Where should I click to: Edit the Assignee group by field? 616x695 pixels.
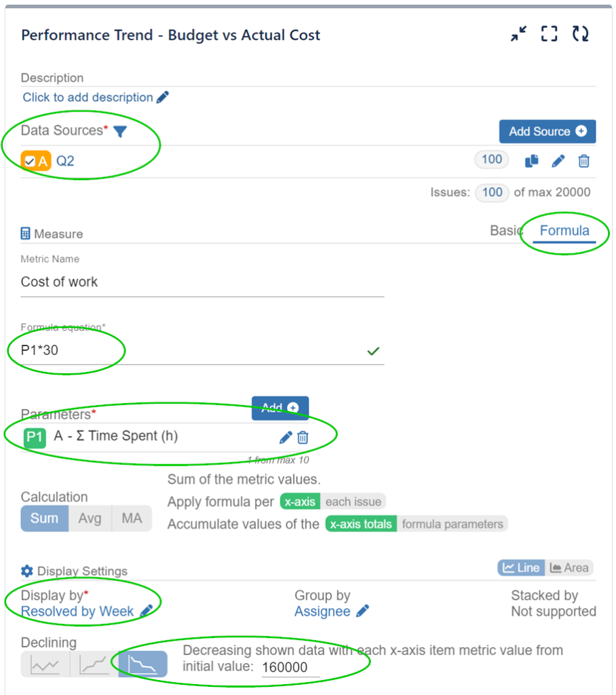click(x=362, y=612)
